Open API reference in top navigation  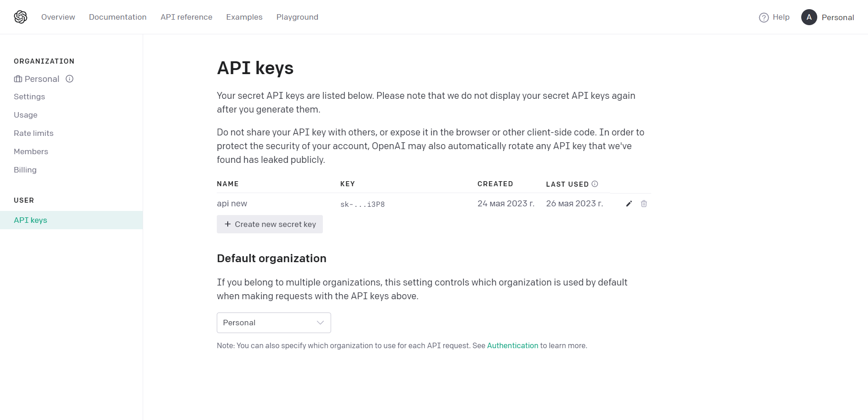tap(186, 17)
